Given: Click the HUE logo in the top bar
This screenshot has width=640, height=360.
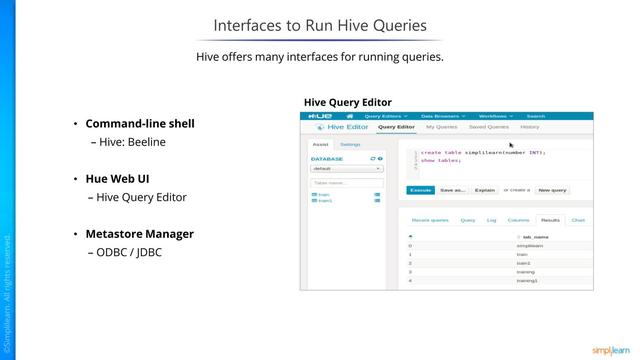Looking at the screenshot, I should (x=320, y=116).
